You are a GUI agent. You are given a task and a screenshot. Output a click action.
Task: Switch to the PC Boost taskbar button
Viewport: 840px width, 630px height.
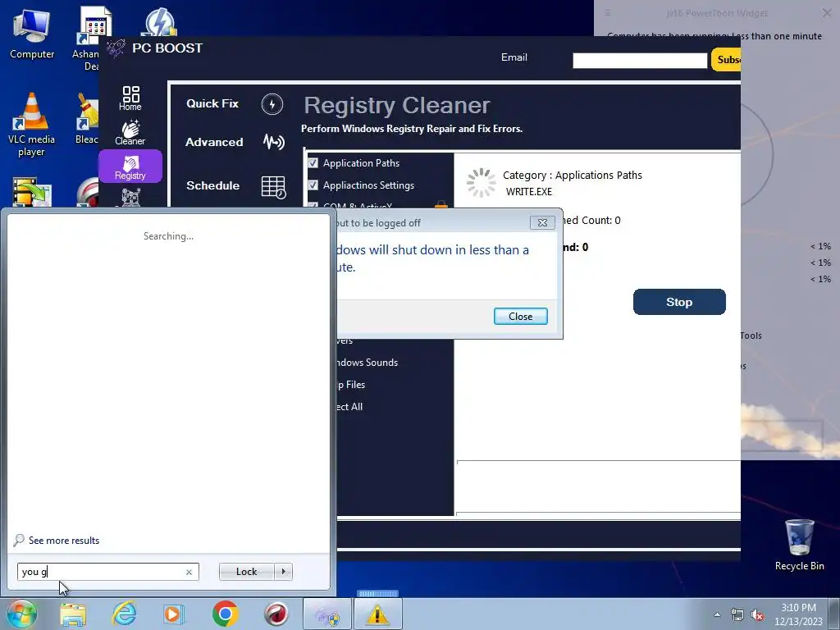tap(326, 614)
